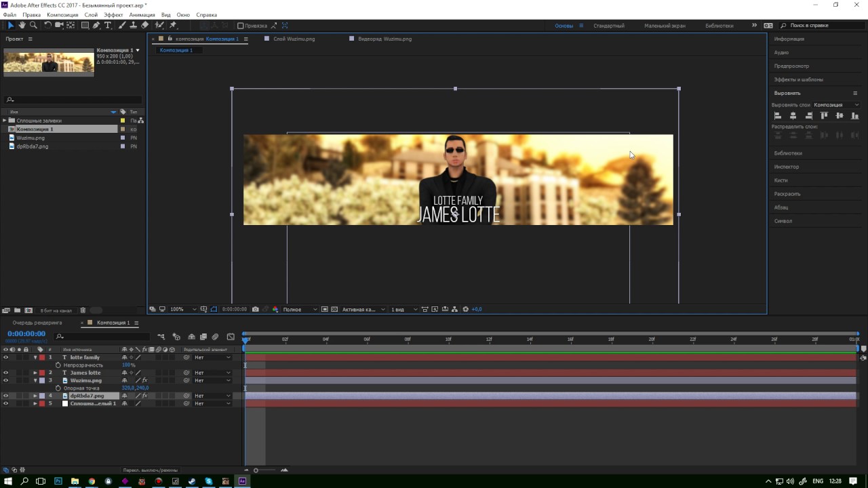Open Выровнять слои Композиция dropdown
868x488 pixels.
[x=836, y=105]
